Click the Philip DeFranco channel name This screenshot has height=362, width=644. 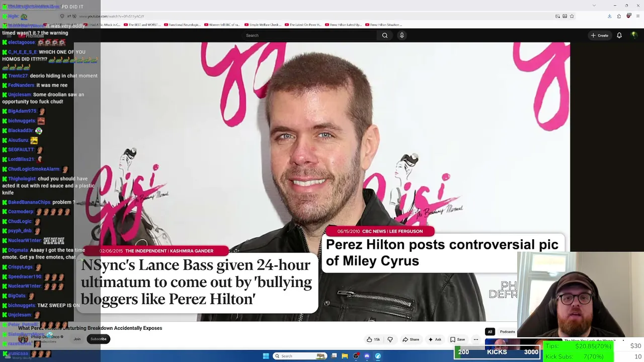point(45,337)
